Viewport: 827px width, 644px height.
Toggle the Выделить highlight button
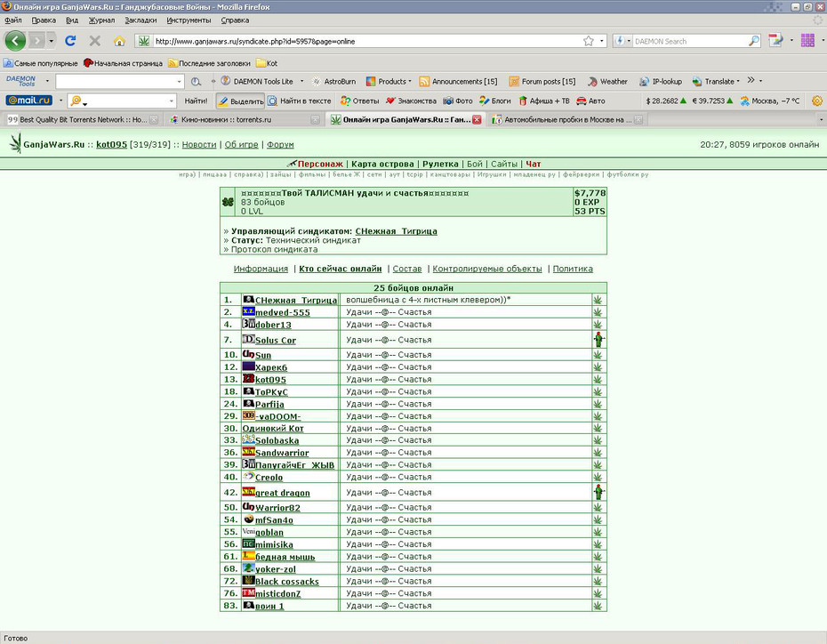[x=240, y=101]
